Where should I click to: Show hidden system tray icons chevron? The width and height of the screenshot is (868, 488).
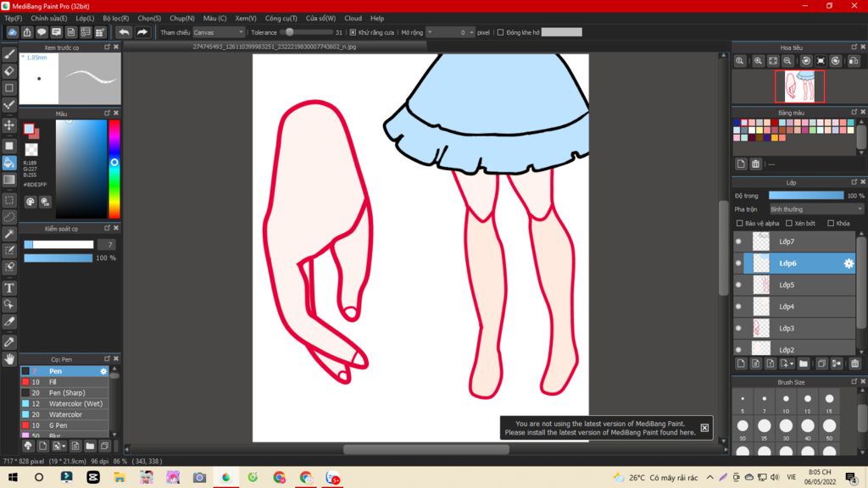(709, 477)
